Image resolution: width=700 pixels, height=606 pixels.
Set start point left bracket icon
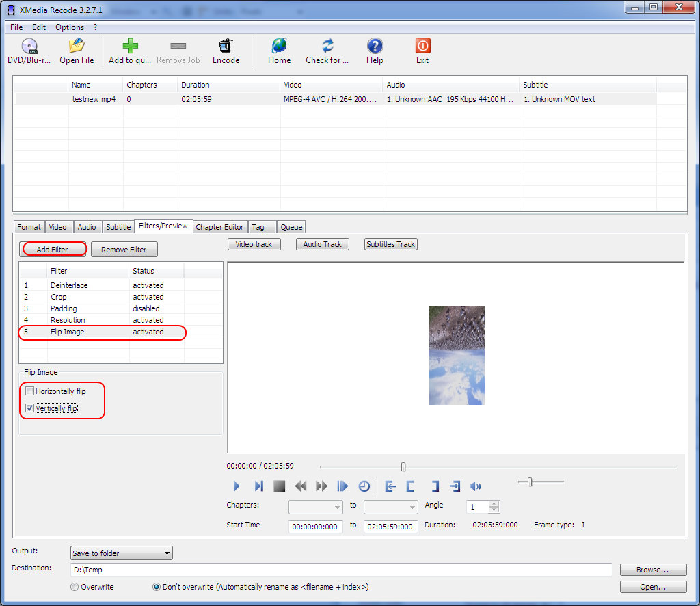[410, 486]
